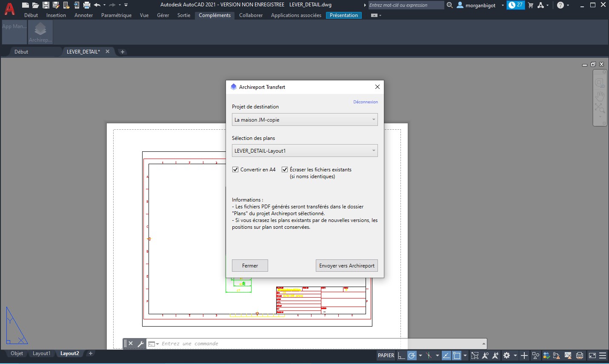The width and height of the screenshot is (609, 364).
Task: Close the Archireport Transfert dialog
Action: [377, 87]
